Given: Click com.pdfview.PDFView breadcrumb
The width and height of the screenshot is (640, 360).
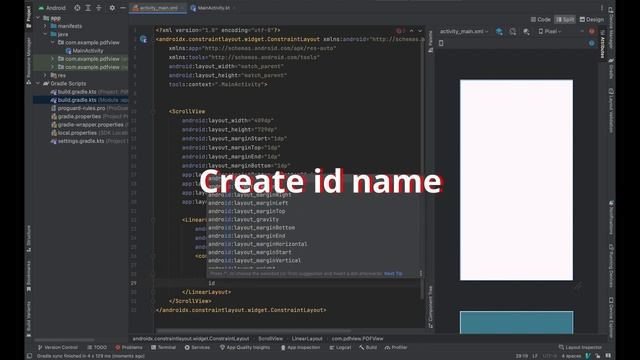Looking at the screenshot, I should [x=357, y=338].
